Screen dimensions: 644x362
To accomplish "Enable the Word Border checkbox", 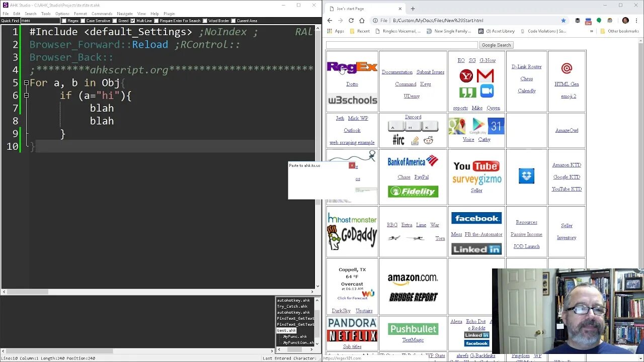I will pyautogui.click(x=205, y=21).
